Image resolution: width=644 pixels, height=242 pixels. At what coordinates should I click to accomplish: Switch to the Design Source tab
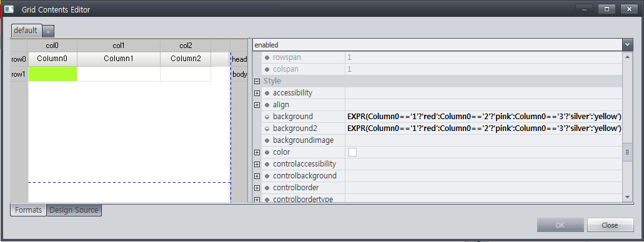pyautogui.click(x=74, y=210)
